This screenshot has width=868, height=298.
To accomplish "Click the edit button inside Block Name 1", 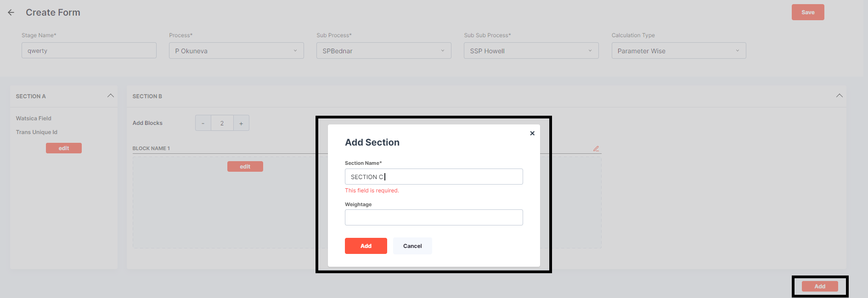I will pos(245,166).
